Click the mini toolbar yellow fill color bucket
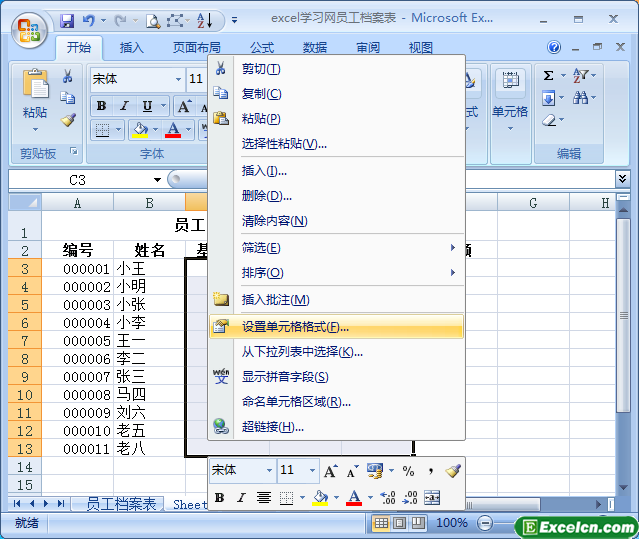This screenshot has height=539, width=639. (x=319, y=498)
